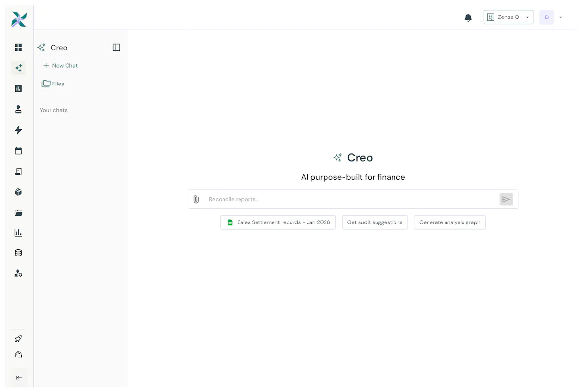The height and width of the screenshot is (392, 583).
Task: Choose Get audit suggestions
Action: tap(375, 222)
